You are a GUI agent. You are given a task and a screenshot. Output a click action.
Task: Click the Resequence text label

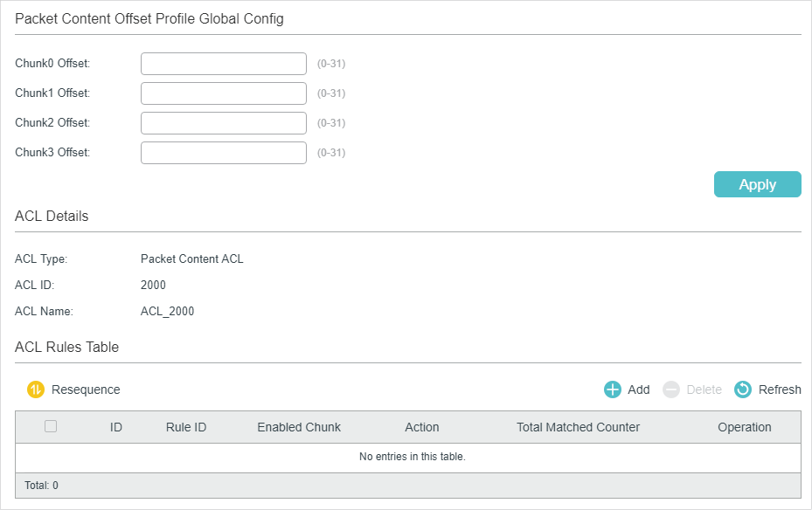(x=86, y=389)
